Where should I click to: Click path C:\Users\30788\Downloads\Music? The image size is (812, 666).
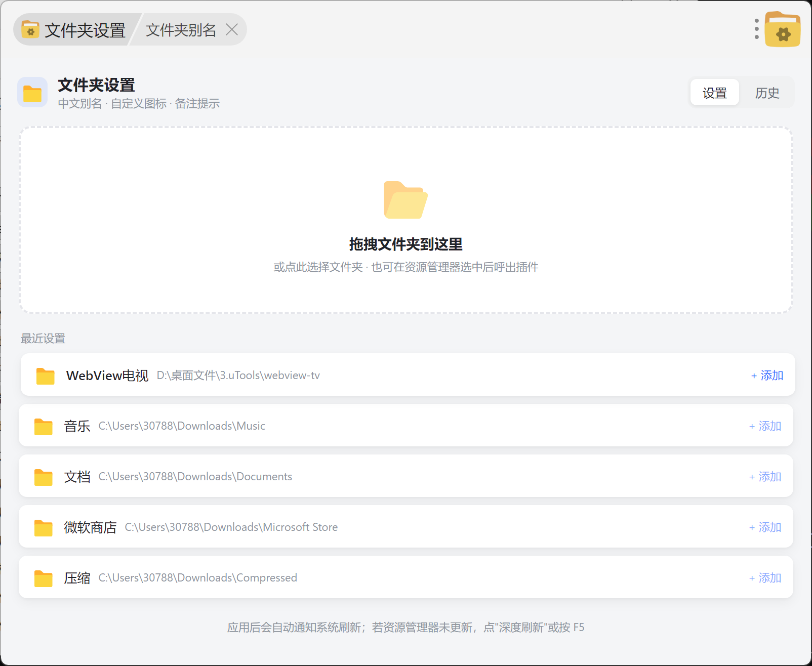pos(182,426)
